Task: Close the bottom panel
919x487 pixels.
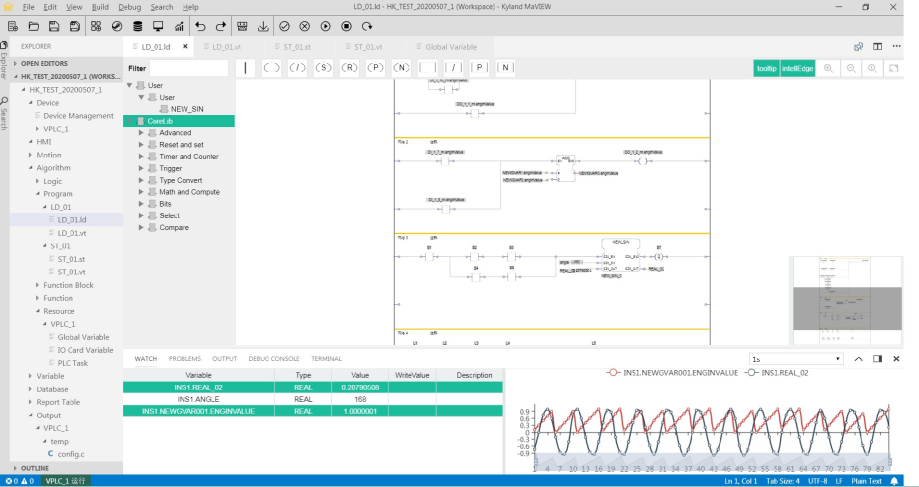Action: [896, 359]
